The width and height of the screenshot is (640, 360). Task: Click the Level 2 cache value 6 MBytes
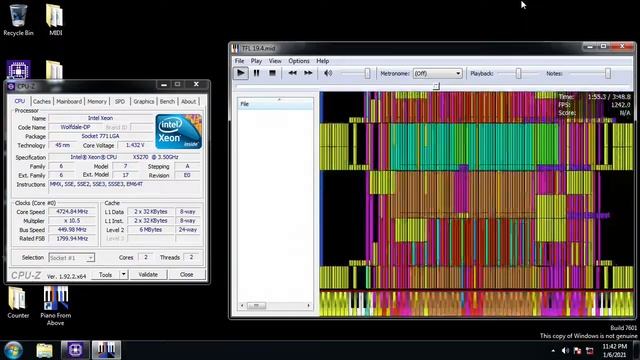pos(151,230)
